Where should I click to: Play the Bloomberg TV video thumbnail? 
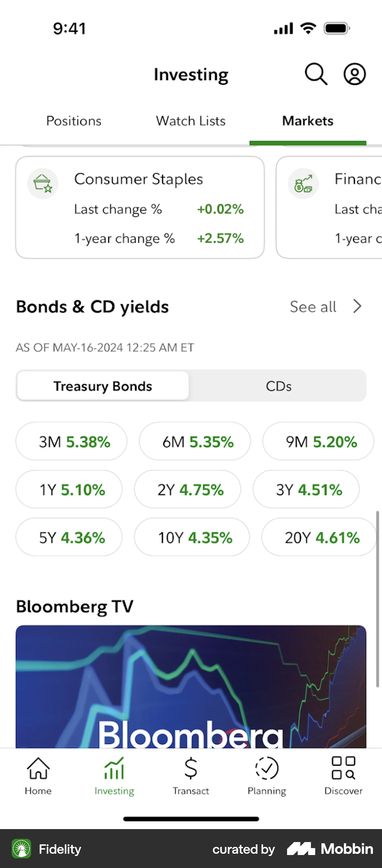(191, 686)
